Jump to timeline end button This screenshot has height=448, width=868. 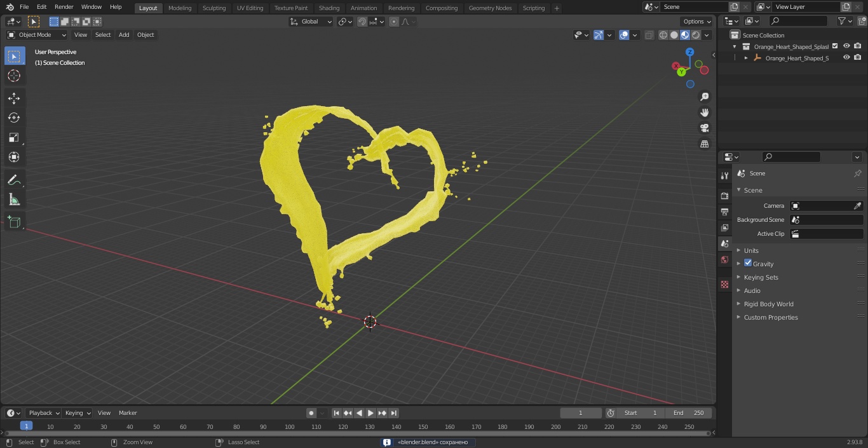(393, 413)
